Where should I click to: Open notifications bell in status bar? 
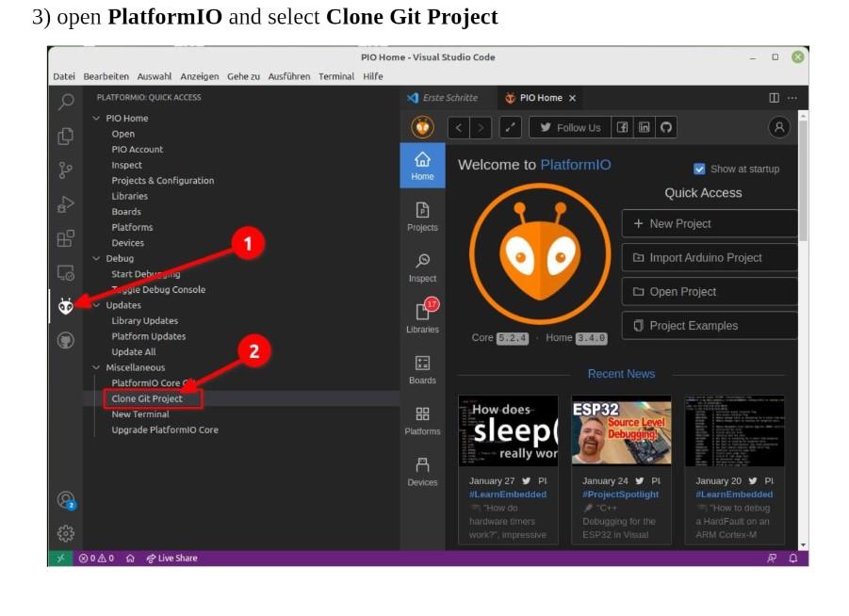[793, 559]
